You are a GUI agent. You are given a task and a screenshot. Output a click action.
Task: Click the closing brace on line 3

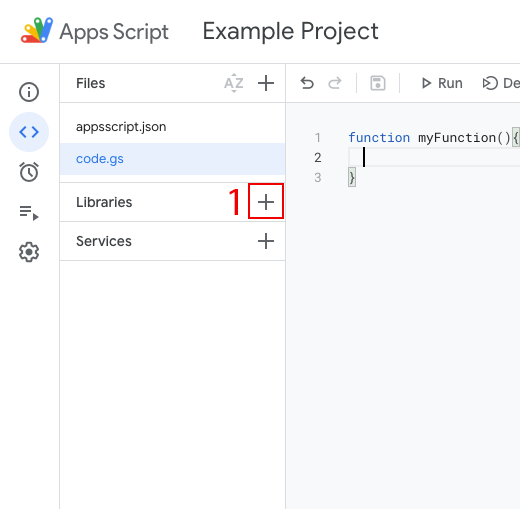click(x=352, y=177)
